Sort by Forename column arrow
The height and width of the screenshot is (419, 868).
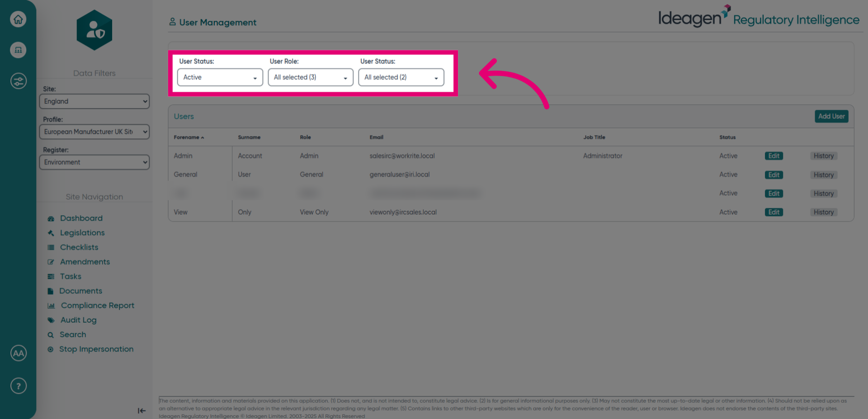pos(203,137)
